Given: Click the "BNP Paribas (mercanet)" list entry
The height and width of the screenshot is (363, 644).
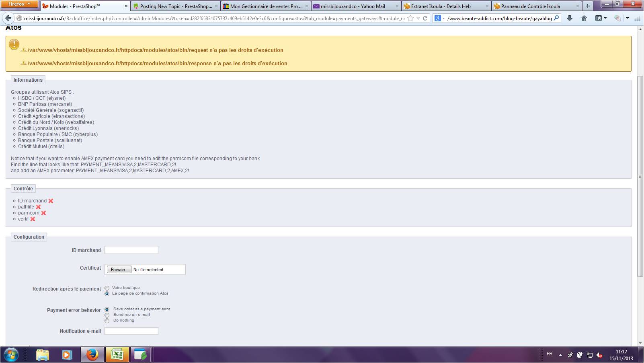Looking at the screenshot, I should (x=45, y=104).
